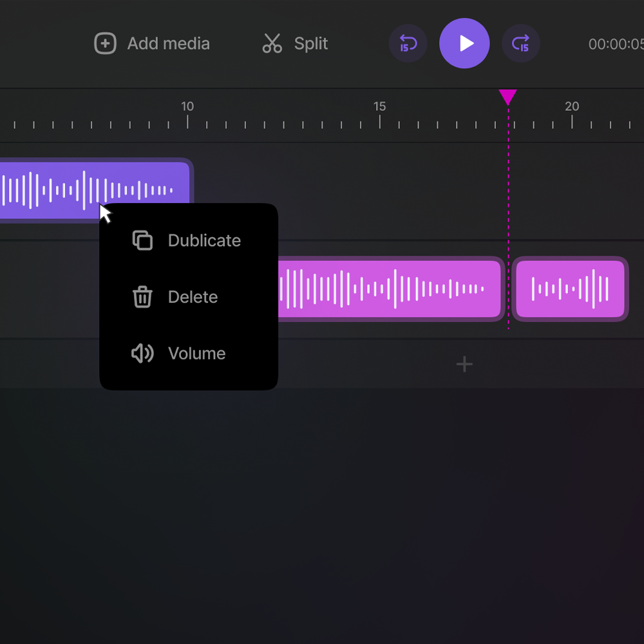Image resolution: width=644 pixels, height=644 pixels.
Task: Click the trash icon next to Delete
Action: click(x=141, y=297)
